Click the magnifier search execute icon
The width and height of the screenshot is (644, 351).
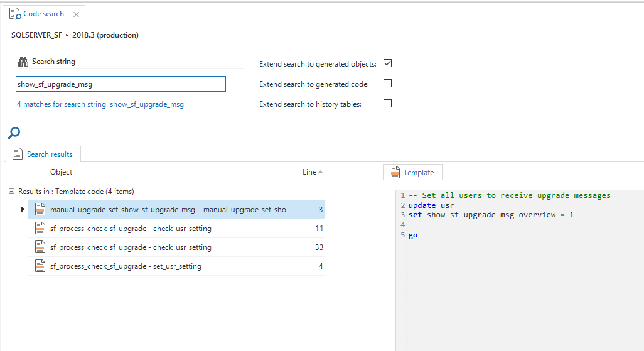pos(14,132)
